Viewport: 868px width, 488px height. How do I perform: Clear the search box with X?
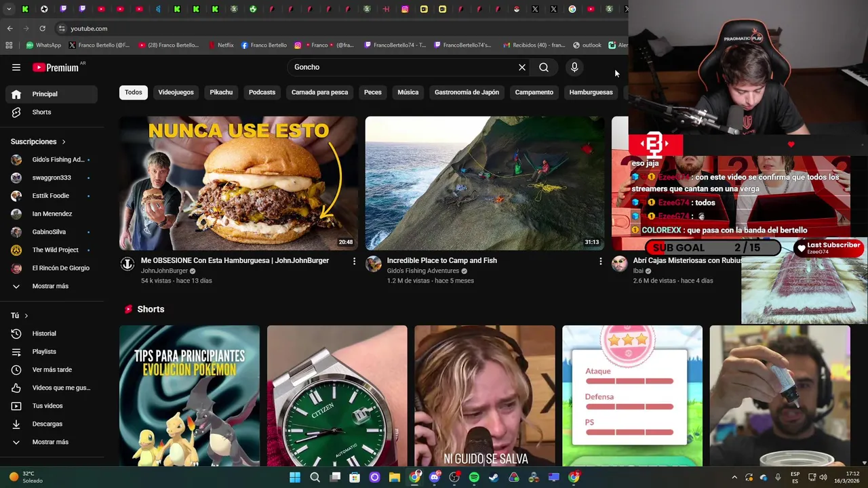click(522, 67)
